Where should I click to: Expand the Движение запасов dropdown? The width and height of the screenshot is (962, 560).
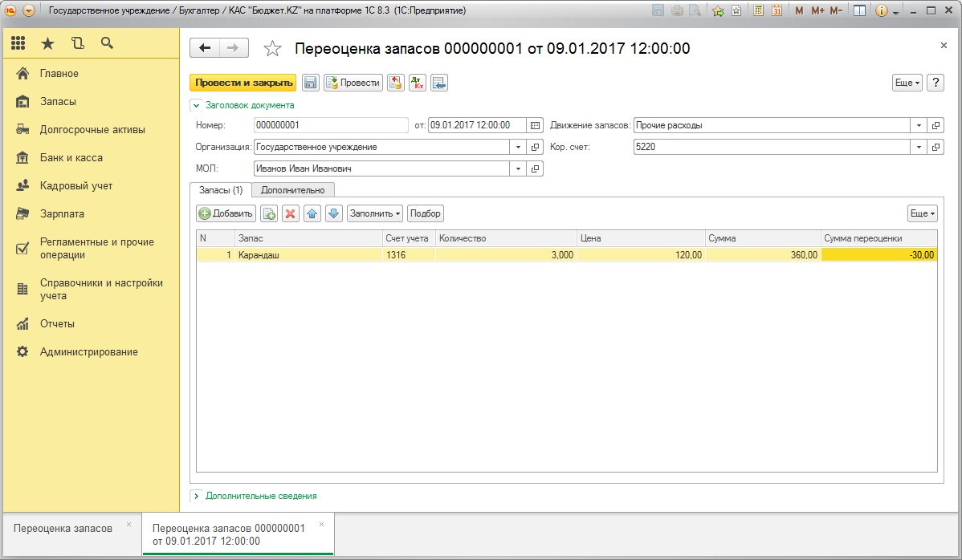[x=919, y=125]
